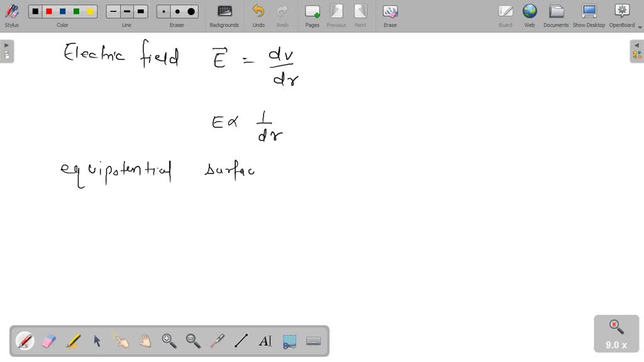Screen dimensions: 644x362
Task: Select the Eraser tool
Action: coord(49,341)
